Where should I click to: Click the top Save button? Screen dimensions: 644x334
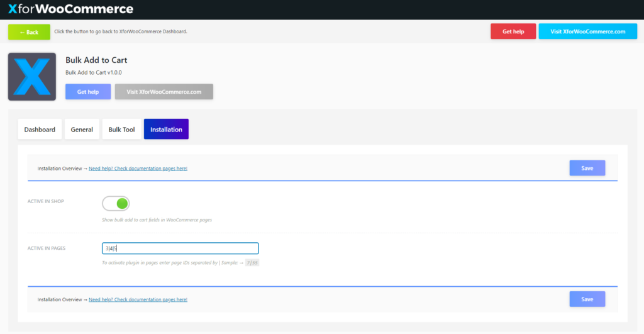(x=587, y=168)
